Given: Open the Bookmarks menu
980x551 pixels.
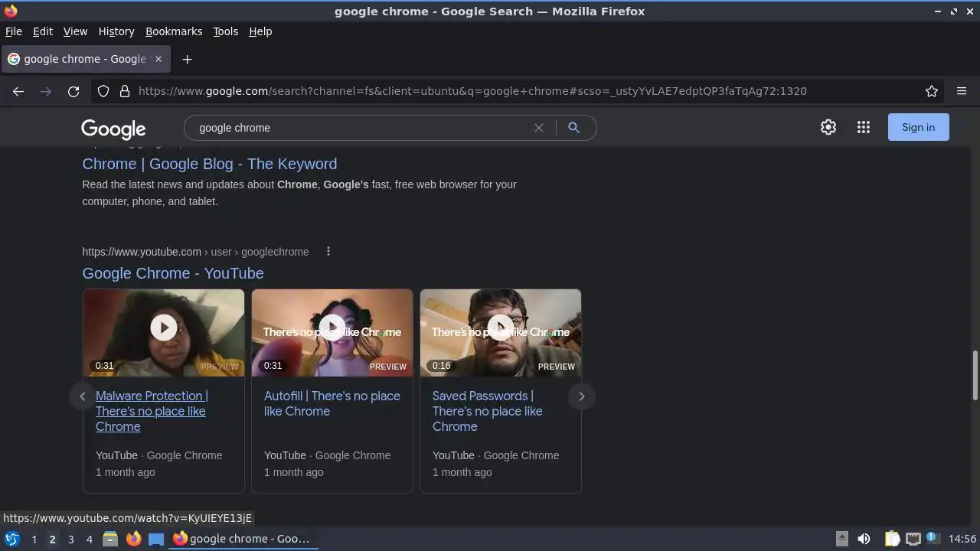Looking at the screenshot, I should 174,31.
